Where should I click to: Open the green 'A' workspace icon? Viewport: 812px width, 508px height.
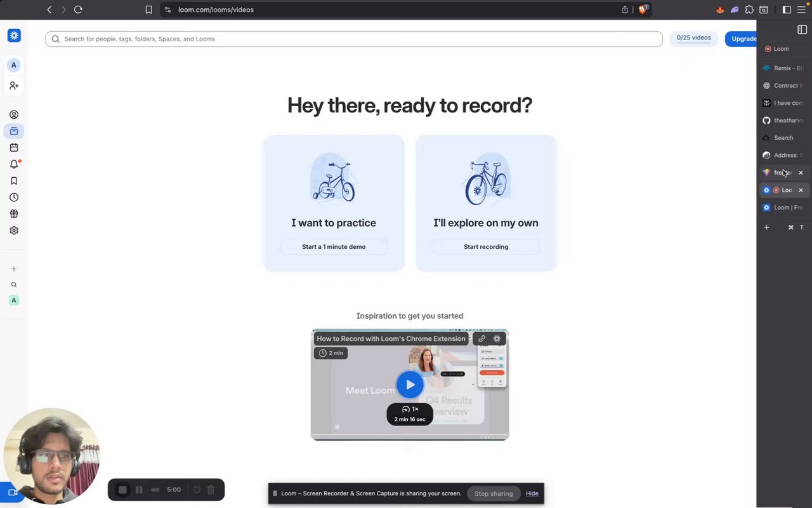click(x=14, y=300)
